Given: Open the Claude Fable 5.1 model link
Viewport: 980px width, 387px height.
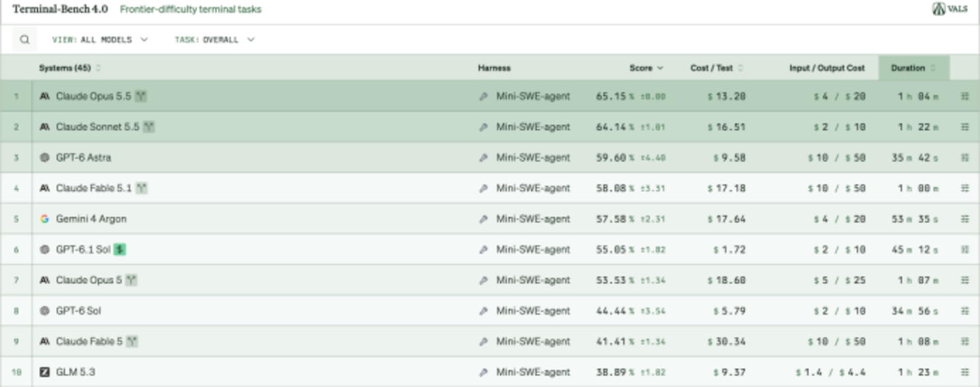Looking at the screenshot, I should (94, 188).
